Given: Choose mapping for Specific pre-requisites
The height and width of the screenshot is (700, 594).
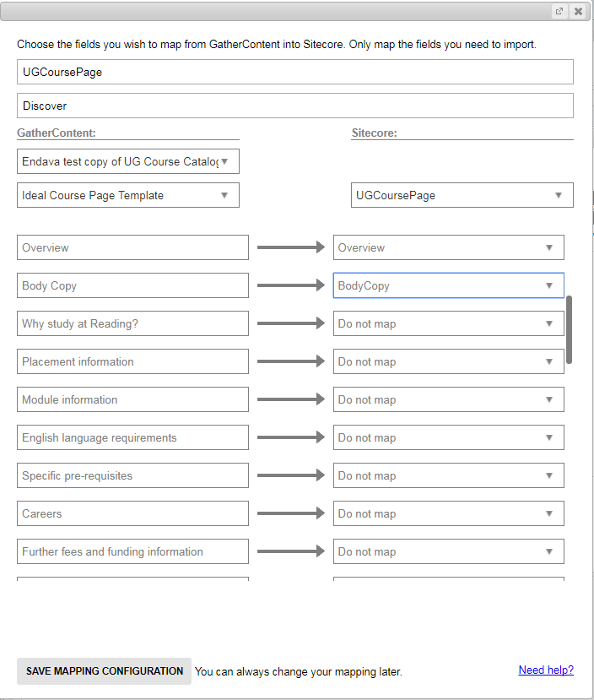Looking at the screenshot, I should (x=449, y=475).
